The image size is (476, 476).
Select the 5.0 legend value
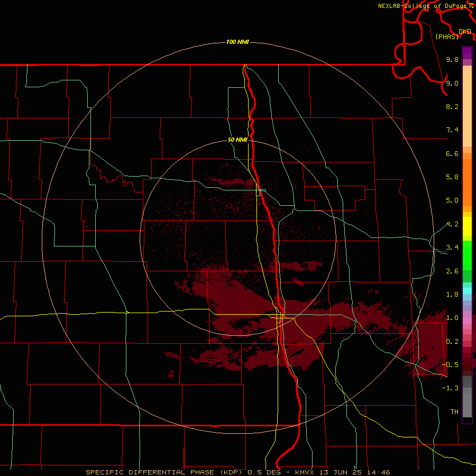click(x=452, y=200)
